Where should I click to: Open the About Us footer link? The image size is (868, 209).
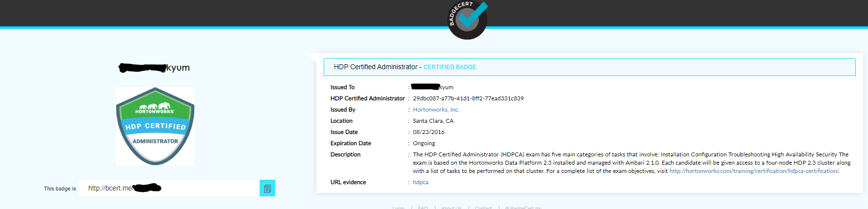point(451,207)
